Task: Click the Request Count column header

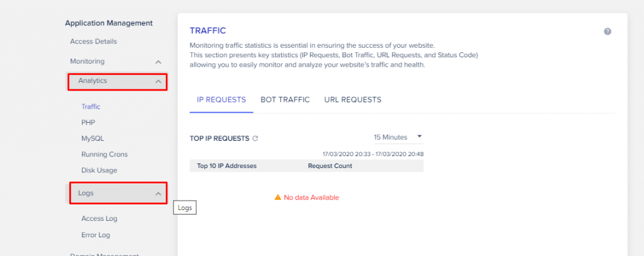Action: pos(330,166)
